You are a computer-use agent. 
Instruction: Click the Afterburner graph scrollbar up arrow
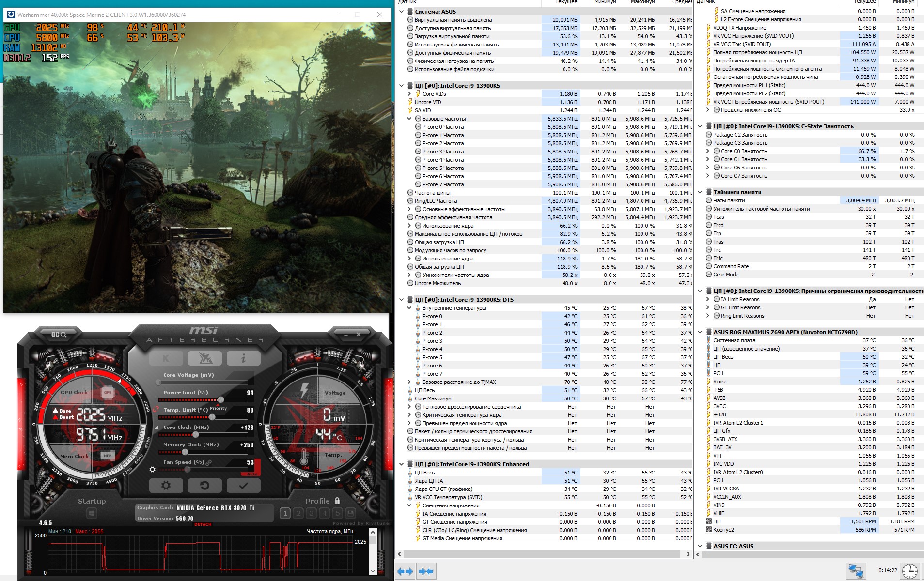pos(373,532)
